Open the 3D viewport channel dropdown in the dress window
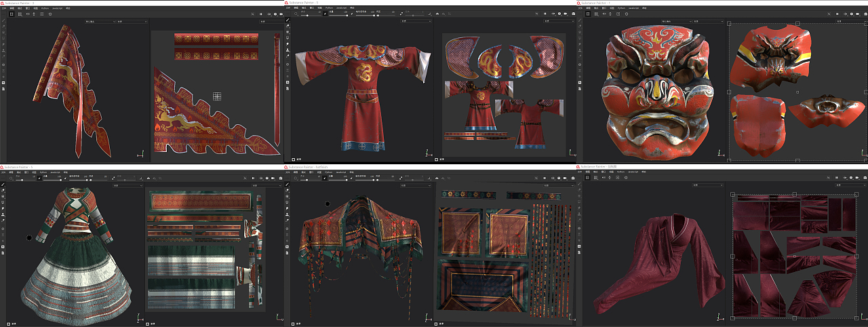This screenshot has height=327, width=868. click(128, 185)
